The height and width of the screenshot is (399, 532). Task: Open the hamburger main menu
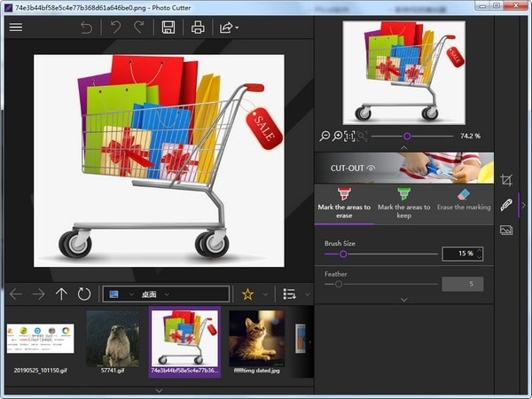click(15, 27)
